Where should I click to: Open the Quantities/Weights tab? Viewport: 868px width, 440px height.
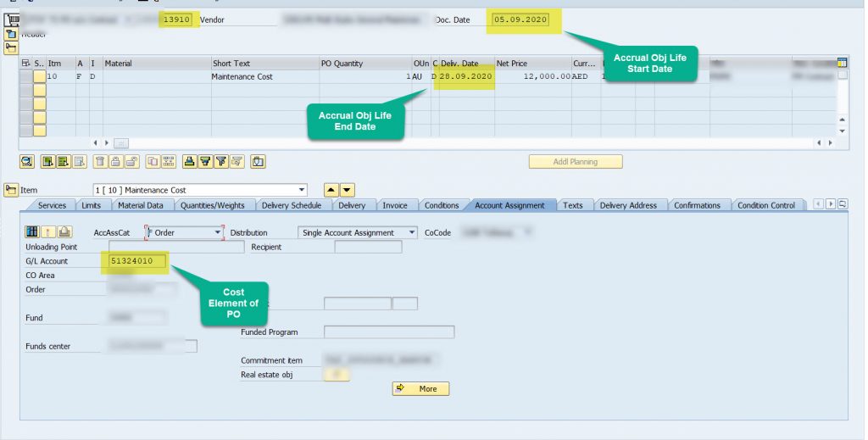pos(213,205)
